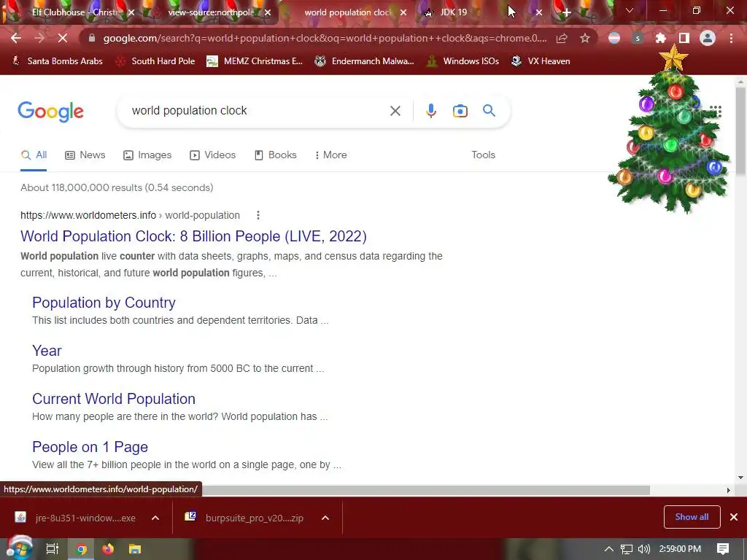This screenshot has height=560, width=747.
Task: Show hidden system tray icons
Action: [609, 549]
